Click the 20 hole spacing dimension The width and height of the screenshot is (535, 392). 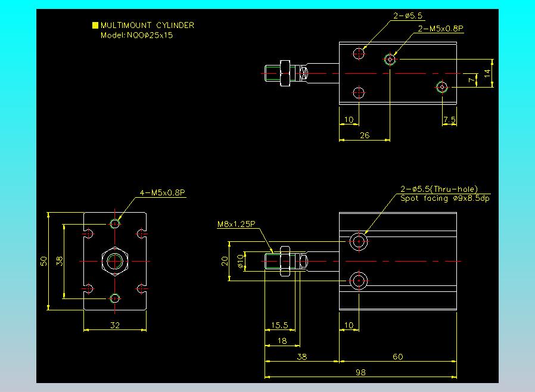pyautogui.click(x=225, y=262)
